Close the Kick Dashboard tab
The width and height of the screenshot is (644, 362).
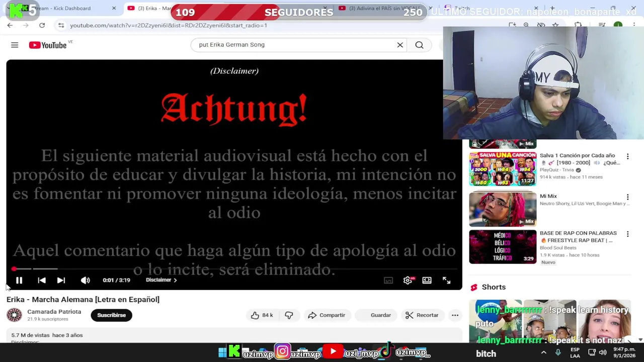pyautogui.click(x=114, y=8)
